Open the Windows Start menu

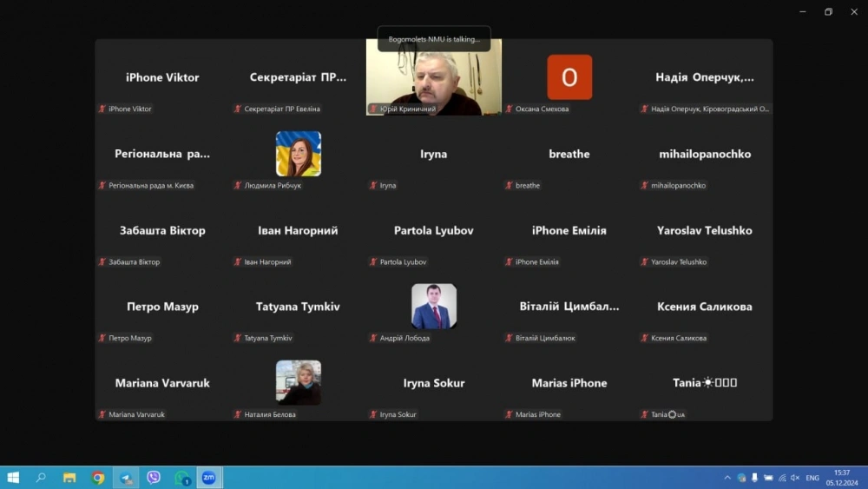[13, 478]
